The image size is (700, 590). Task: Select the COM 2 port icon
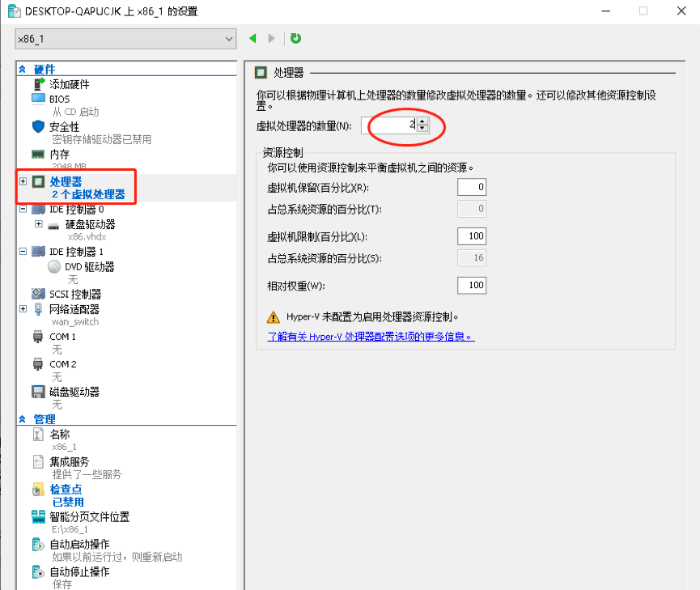(x=38, y=364)
